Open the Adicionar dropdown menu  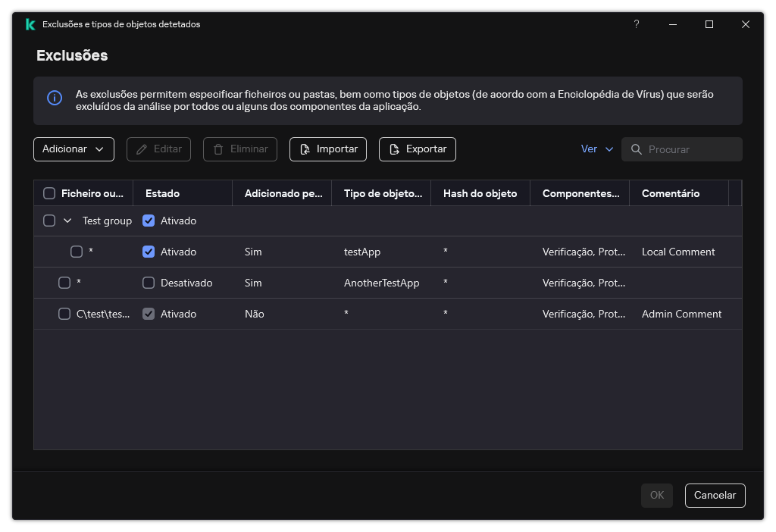74,149
